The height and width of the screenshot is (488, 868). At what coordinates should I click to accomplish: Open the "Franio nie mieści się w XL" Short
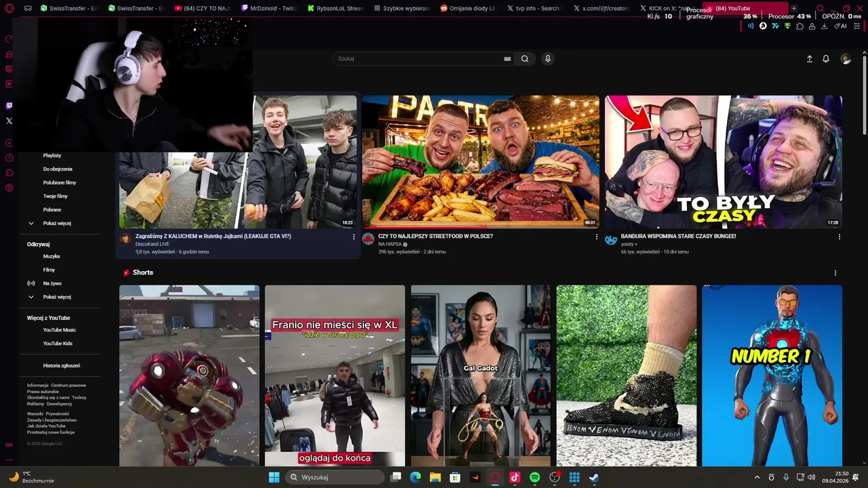click(335, 375)
